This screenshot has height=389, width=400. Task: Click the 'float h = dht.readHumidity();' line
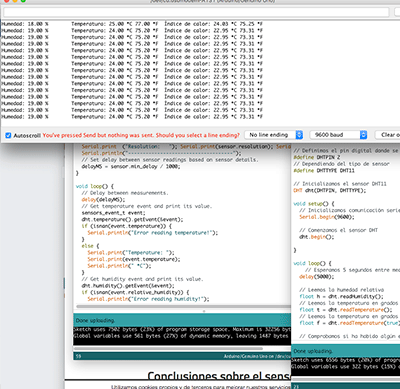(x=341, y=297)
